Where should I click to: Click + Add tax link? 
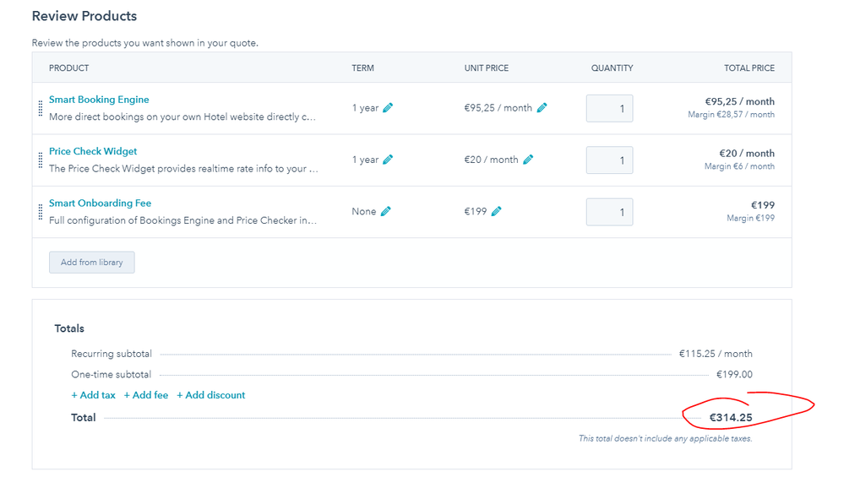coord(93,395)
